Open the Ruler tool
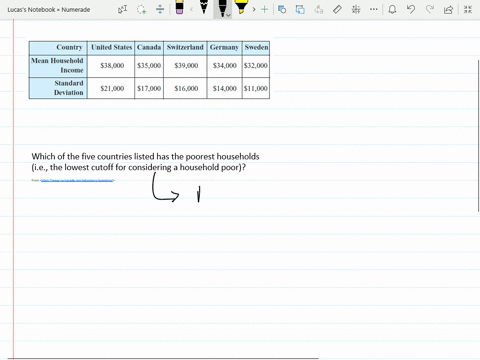This screenshot has height=360, width=480. point(337,9)
